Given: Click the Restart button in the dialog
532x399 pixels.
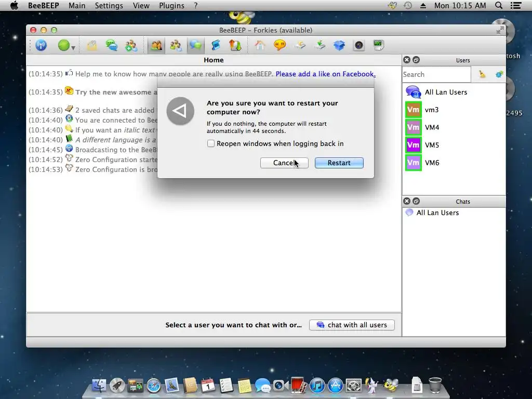Looking at the screenshot, I should [x=339, y=163].
